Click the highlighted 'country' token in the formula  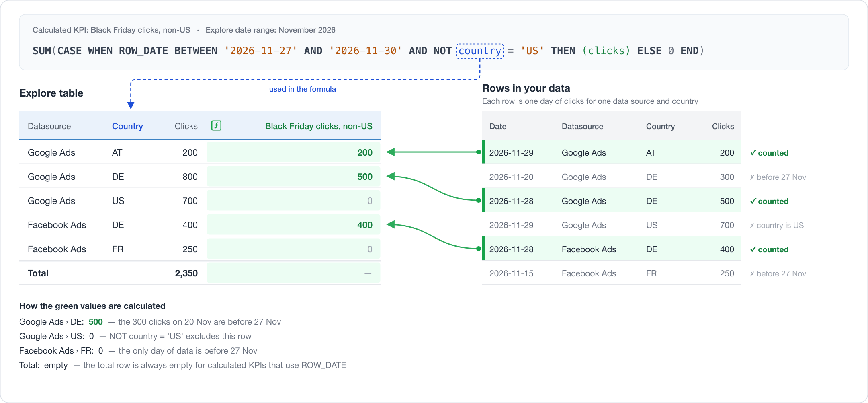point(480,51)
